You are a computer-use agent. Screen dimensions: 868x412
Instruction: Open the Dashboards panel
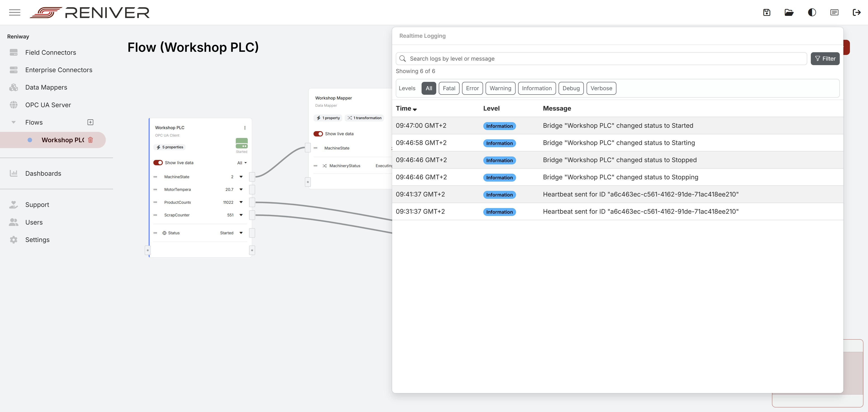tap(43, 173)
